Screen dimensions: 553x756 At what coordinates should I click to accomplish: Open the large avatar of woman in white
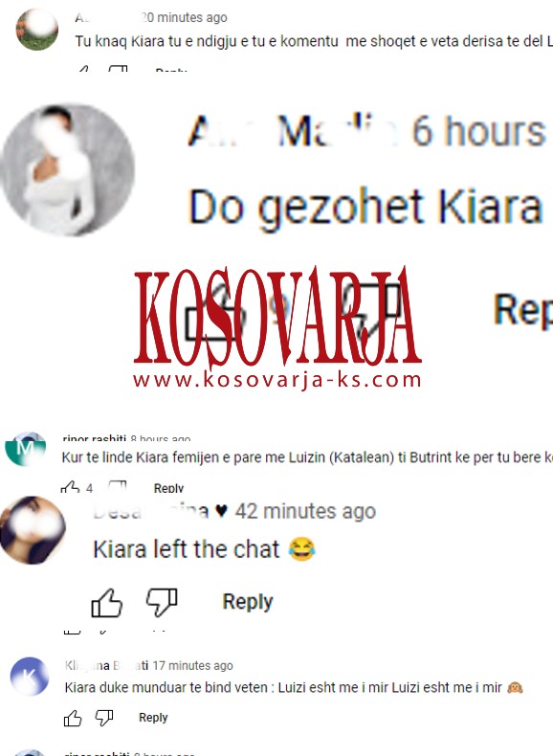pyautogui.click(x=67, y=169)
